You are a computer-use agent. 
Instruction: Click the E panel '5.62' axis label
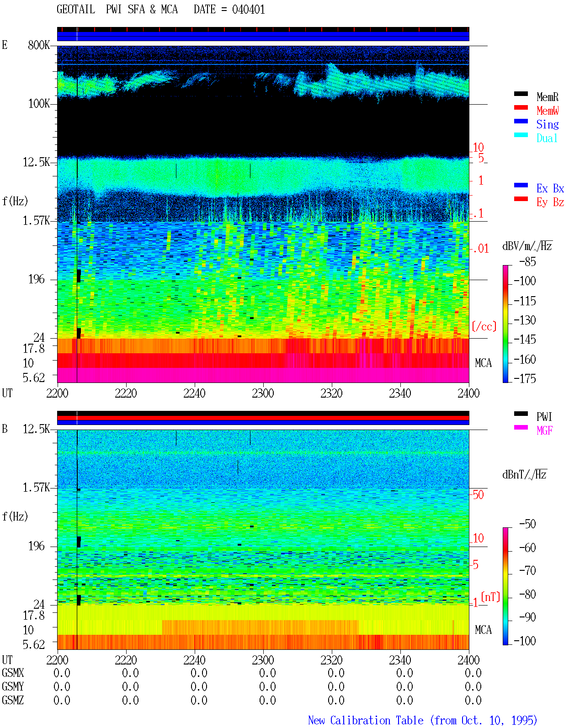pyautogui.click(x=34, y=377)
